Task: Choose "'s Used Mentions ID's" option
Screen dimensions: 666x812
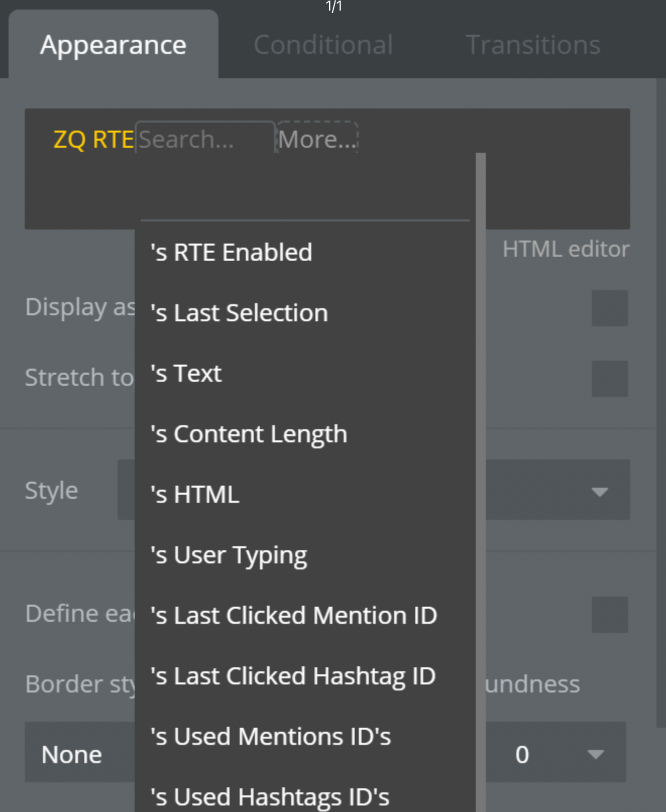Action: (x=270, y=736)
